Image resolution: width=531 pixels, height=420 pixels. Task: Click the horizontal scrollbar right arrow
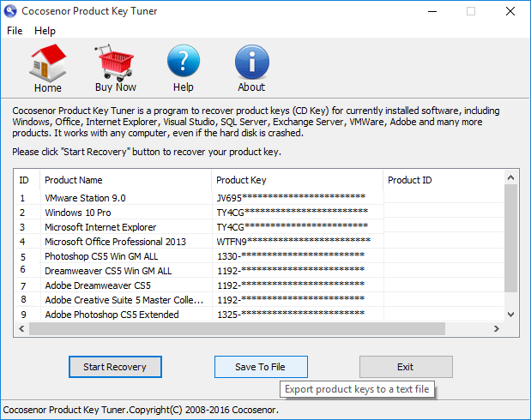tap(497, 328)
